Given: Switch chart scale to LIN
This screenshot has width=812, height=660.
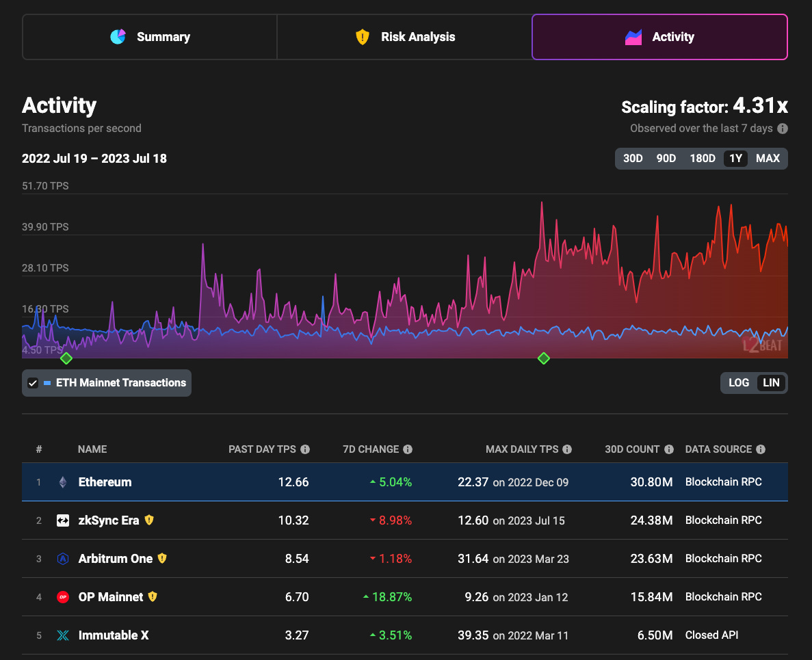Looking at the screenshot, I should [x=771, y=382].
